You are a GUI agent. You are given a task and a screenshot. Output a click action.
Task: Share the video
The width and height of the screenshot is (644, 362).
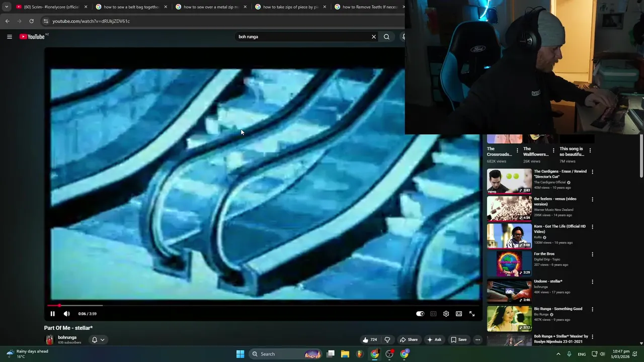409,340
